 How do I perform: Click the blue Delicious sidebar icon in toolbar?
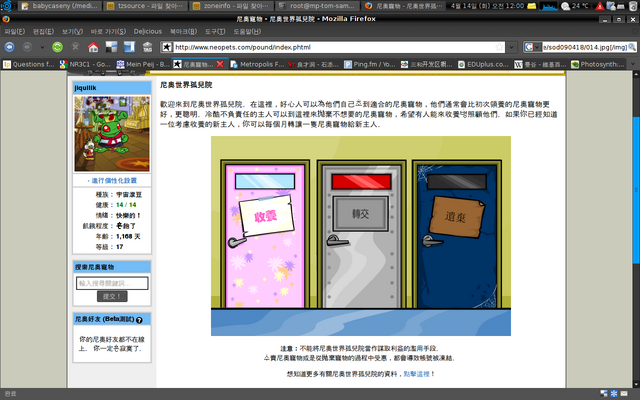tap(129, 47)
